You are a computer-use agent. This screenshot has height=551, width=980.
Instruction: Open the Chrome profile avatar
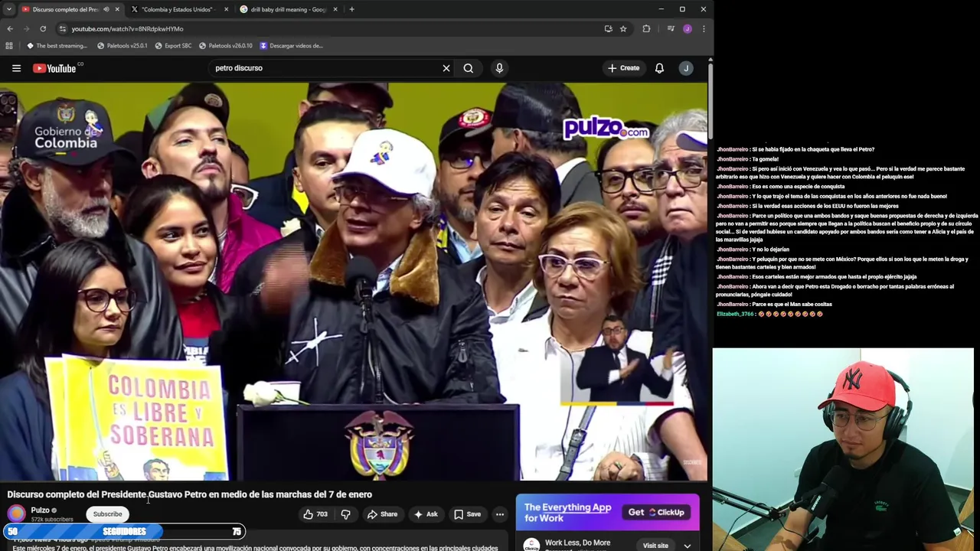[x=687, y=29]
